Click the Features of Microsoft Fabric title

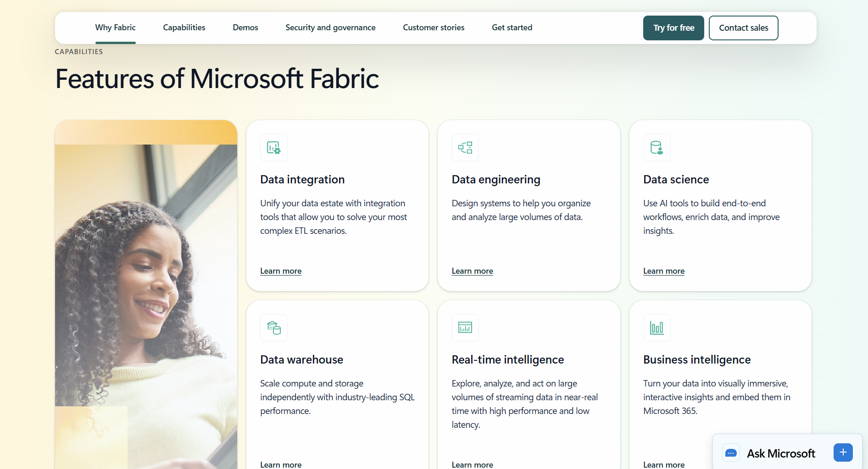217,79
